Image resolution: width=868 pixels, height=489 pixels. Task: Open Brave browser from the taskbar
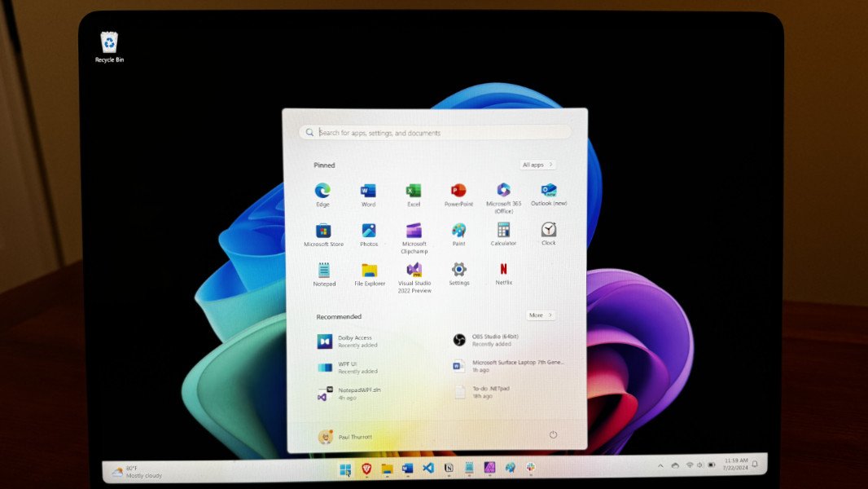(366, 468)
